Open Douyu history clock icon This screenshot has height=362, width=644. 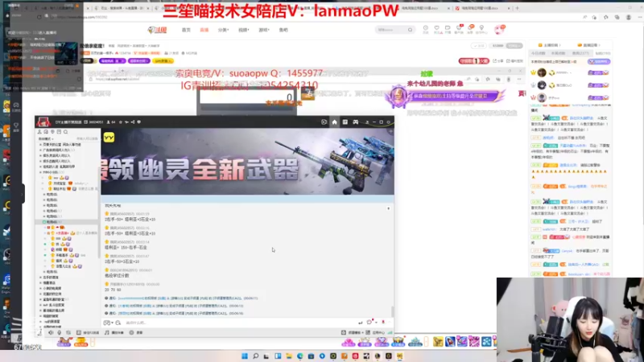[426, 29]
